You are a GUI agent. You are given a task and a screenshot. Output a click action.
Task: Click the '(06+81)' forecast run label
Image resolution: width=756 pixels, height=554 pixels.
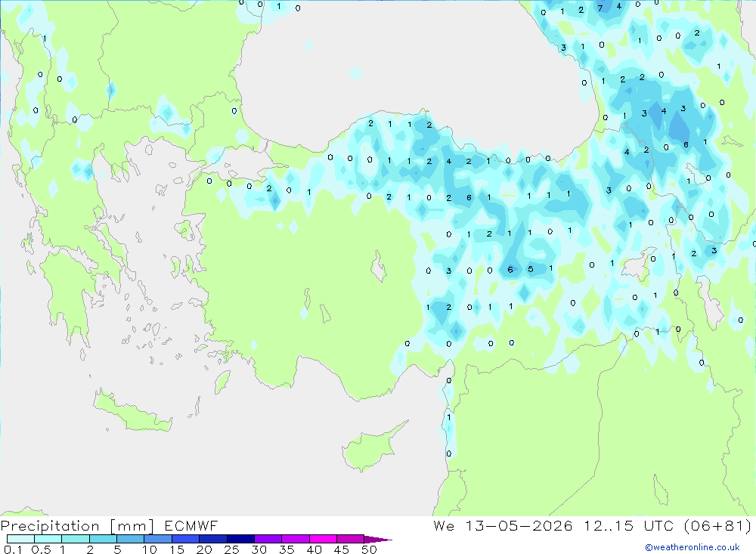click(718, 525)
